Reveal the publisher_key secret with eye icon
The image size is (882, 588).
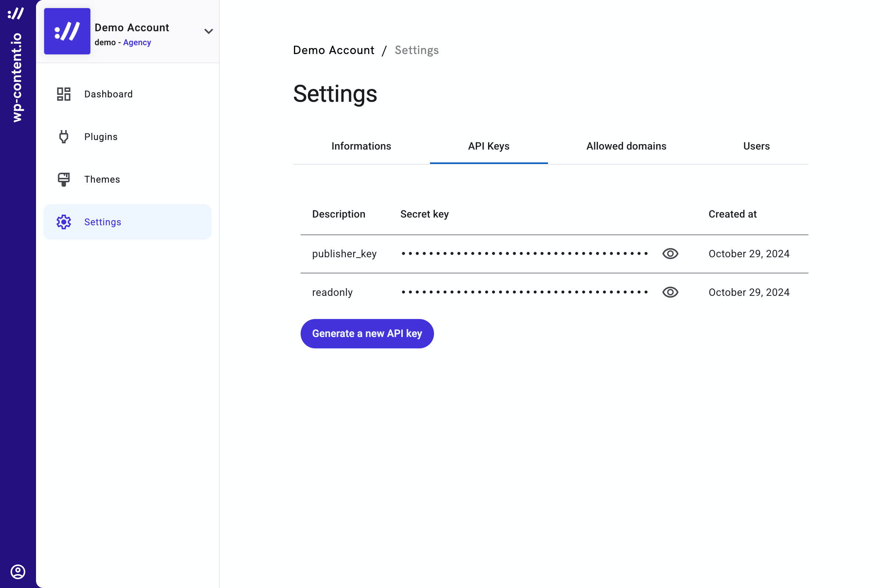(670, 254)
